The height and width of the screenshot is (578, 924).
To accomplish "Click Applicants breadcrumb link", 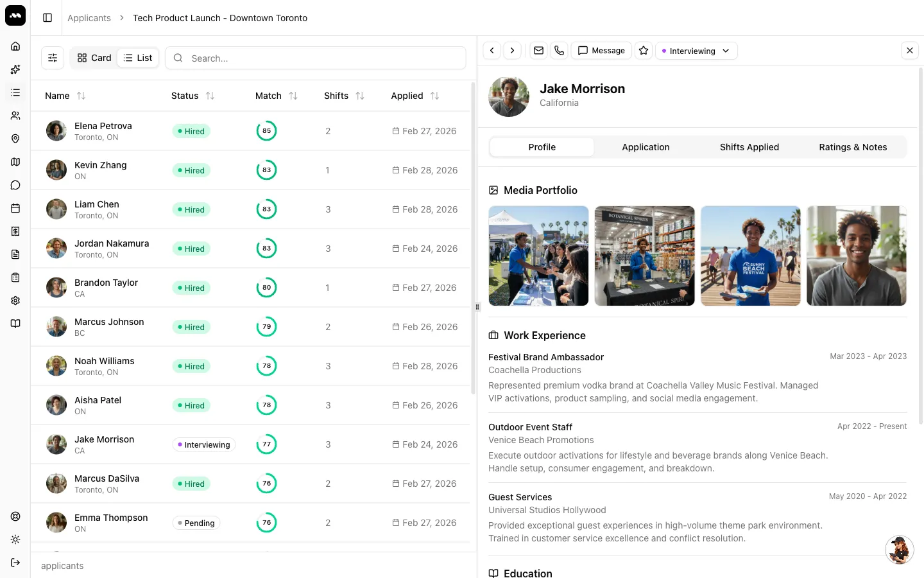I will pos(89,18).
